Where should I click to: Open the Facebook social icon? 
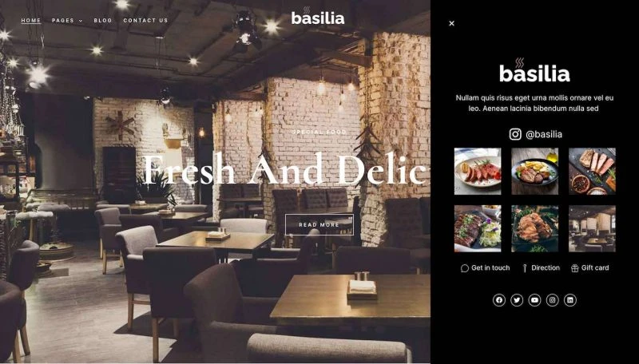(x=498, y=300)
